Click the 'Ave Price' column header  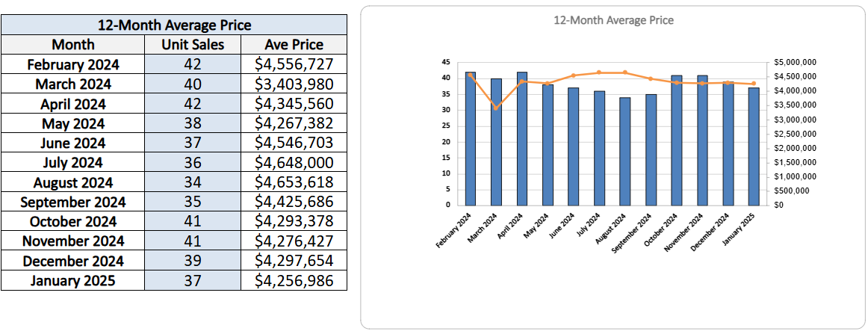click(x=294, y=44)
